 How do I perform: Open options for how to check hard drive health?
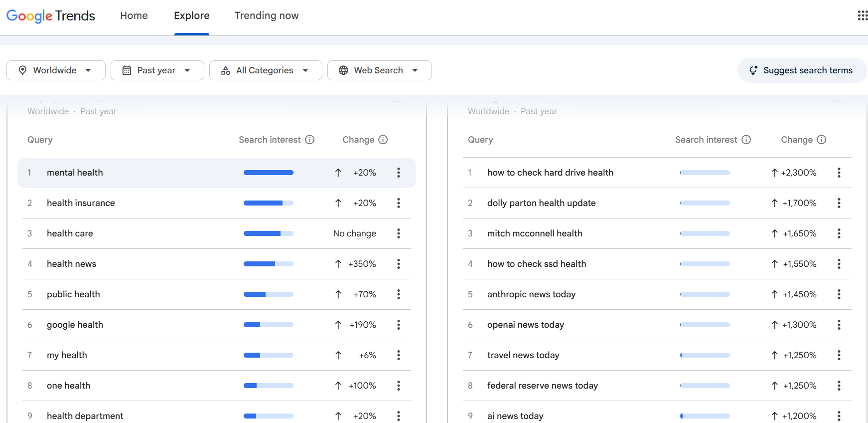point(839,173)
